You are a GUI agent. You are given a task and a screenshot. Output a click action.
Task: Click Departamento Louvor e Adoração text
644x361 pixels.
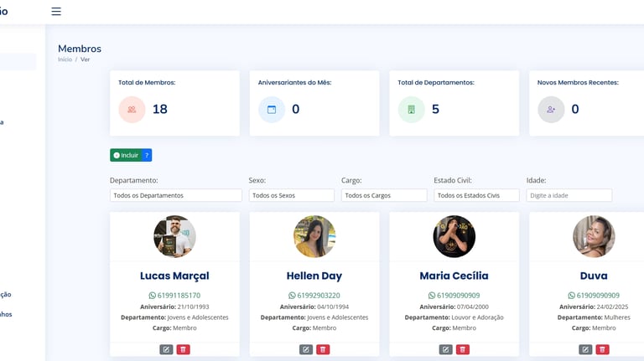coord(454,317)
